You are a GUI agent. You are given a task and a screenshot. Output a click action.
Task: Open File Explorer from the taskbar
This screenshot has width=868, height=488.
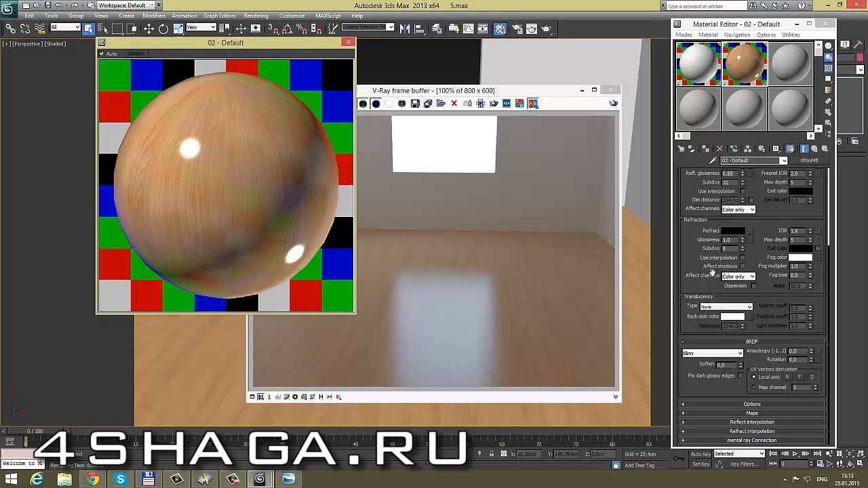(65, 479)
